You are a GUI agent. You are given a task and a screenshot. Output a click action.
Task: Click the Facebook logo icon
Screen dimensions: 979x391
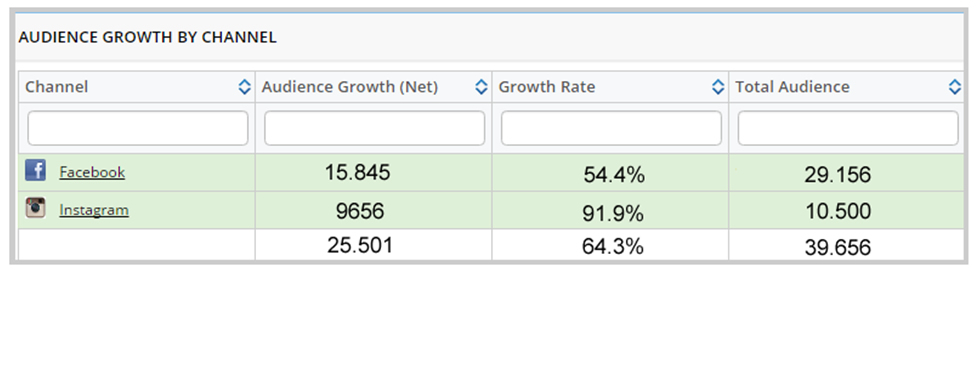(36, 171)
